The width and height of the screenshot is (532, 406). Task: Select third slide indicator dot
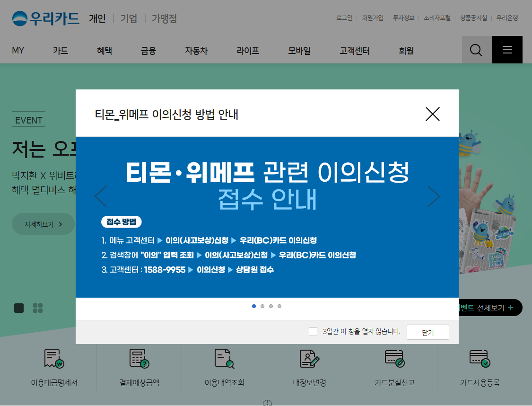tap(271, 306)
